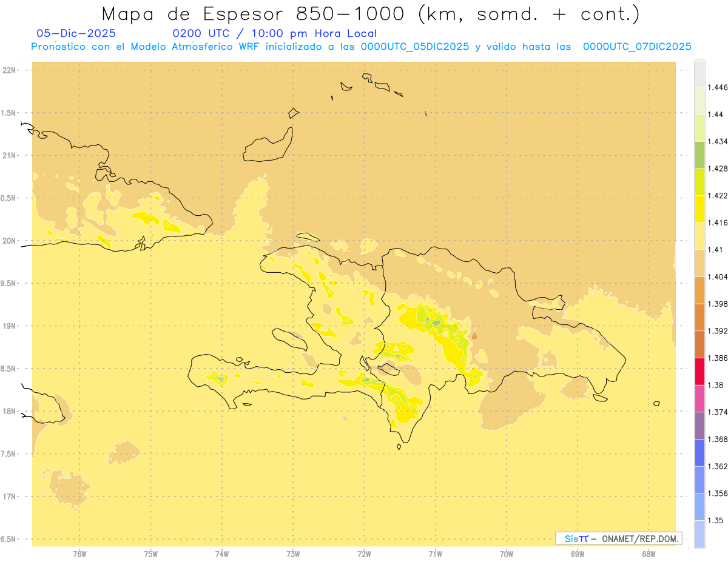The height and width of the screenshot is (562, 728).
Task: Click the longitude label "71W"
Action: pos(435,554)
